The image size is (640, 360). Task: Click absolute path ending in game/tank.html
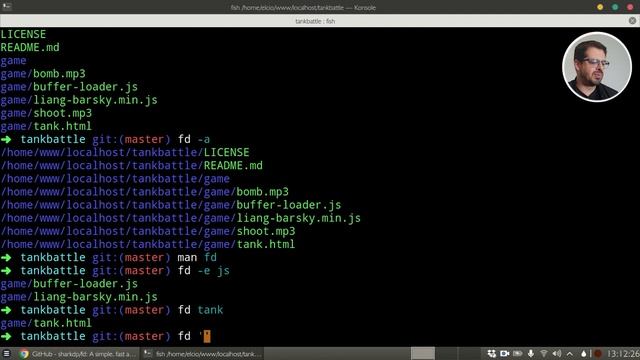point(148,244)
